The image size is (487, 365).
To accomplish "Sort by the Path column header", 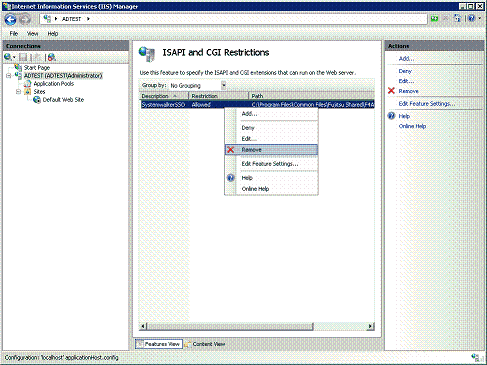I will point(312,96).
